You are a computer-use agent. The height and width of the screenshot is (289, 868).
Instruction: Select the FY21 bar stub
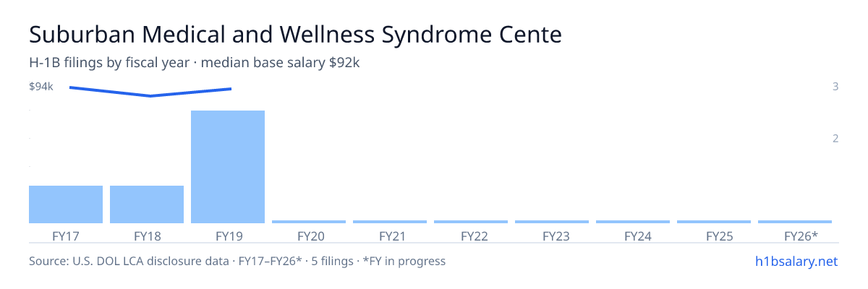coord(390,222)
